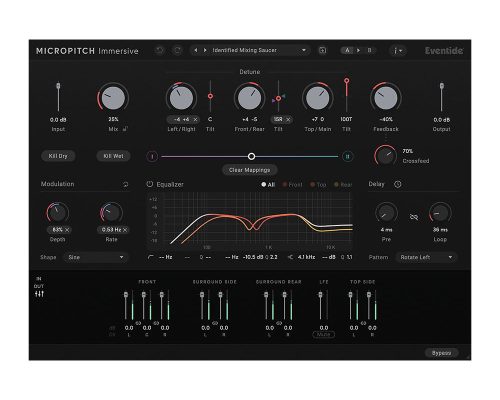Click the link icon between Pre and Loop
500x400 pixels.
tap(414, 217)
